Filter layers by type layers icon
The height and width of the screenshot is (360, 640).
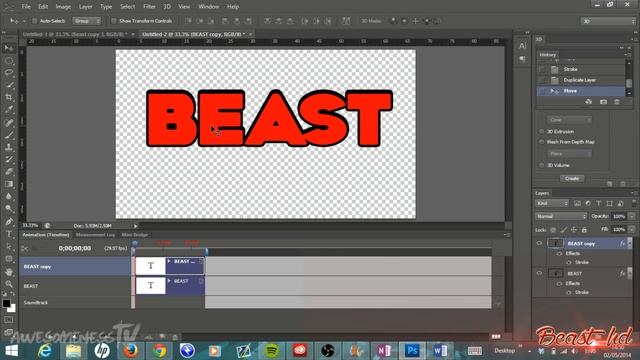pos(599,203)
